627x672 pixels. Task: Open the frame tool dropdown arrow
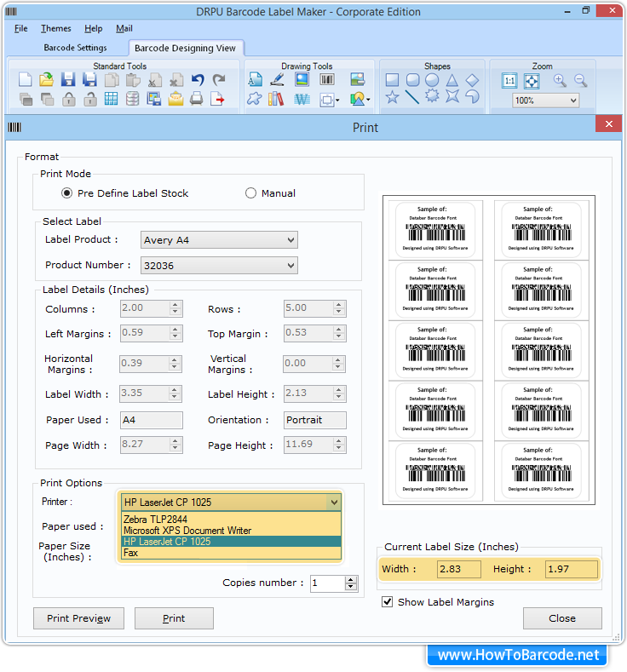click(x=337, y=101)
